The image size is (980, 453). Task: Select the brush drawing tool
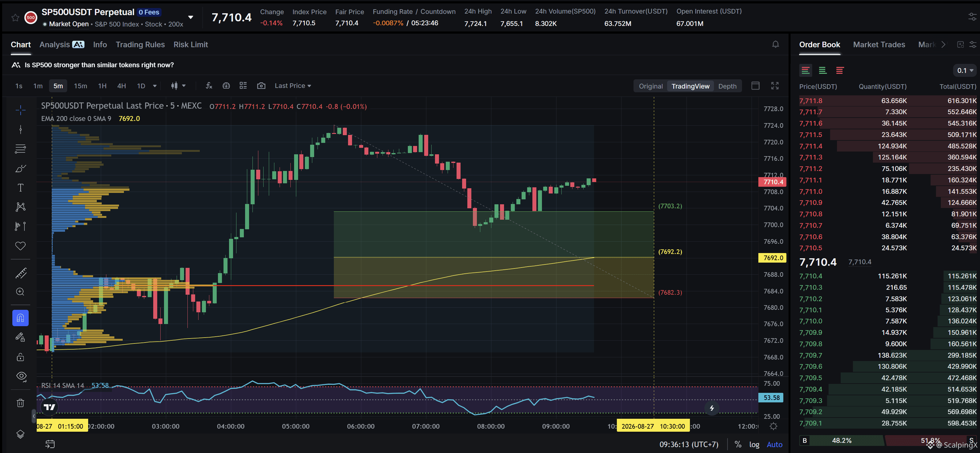[21, 168]
